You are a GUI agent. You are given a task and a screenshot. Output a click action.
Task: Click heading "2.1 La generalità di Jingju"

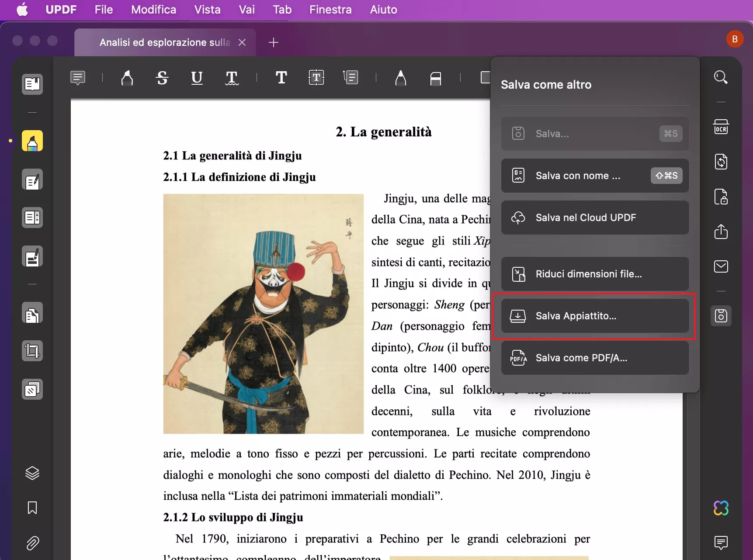pyautogui.click(x=232, y=156)
